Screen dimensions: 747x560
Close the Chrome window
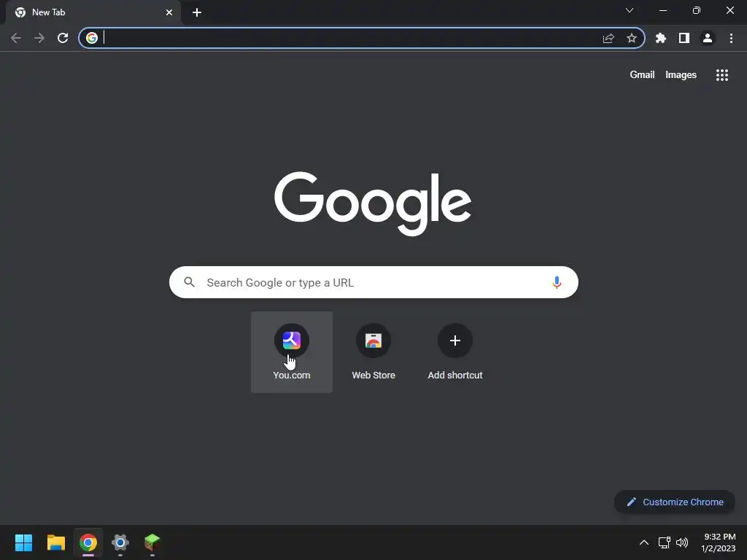coord(729,10)
